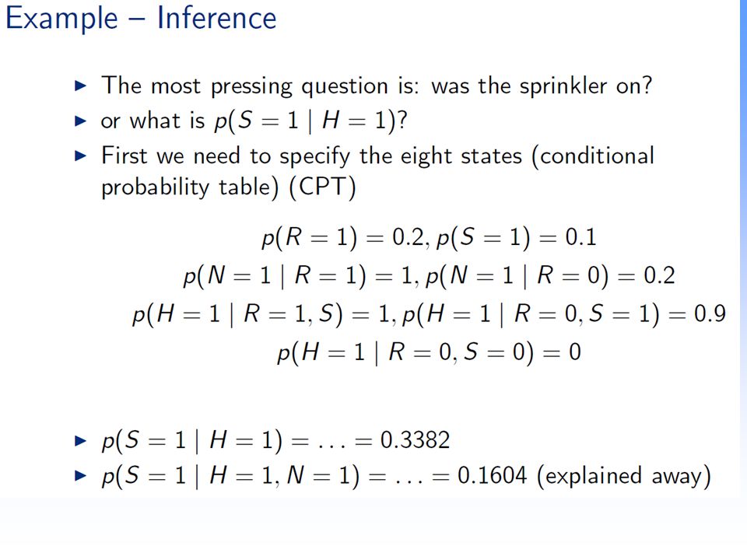
Task: Click the equation p(S = 1) = 0.1
Action: tap(517, 237)
